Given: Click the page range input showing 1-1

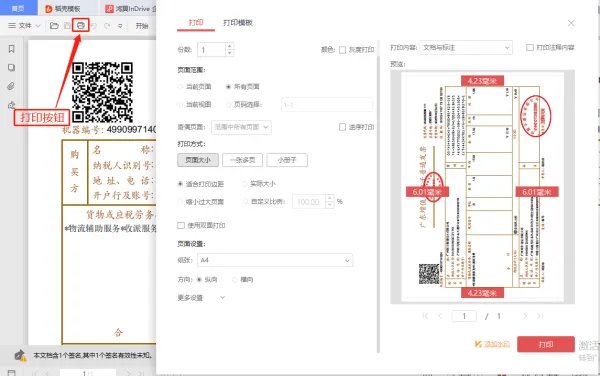Looking at the screenshot, I should click(x=327, y=104).
